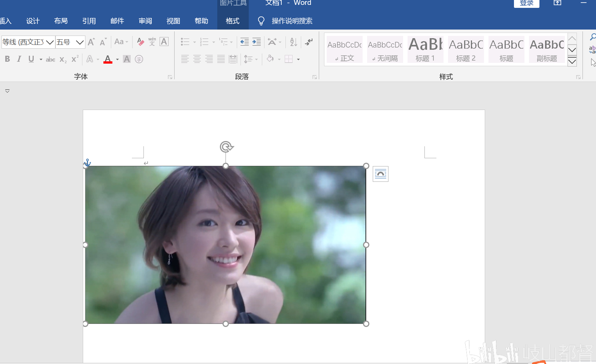Open the 设计 tab
This screenshot has height=364, width=596.
pos(33,21)
